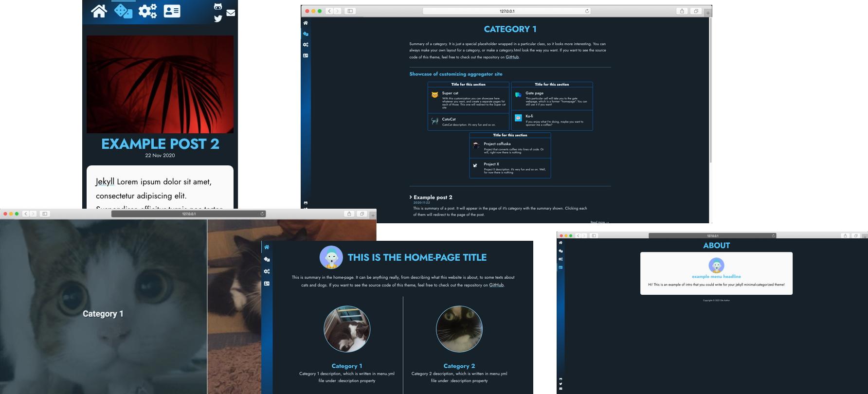
Task: Open Gate page cell in aggregator grid
Action: 552,98
